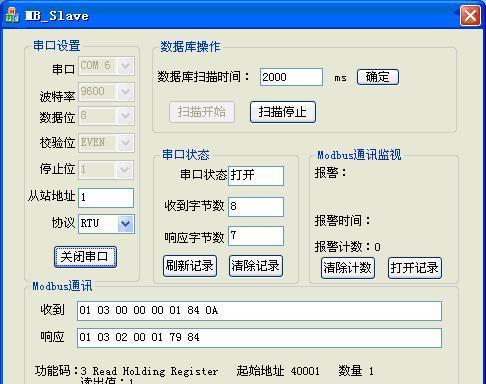Refresh records with 刷新记录 button
Viewport: 486px width, 384px height.
click(190, 266)
